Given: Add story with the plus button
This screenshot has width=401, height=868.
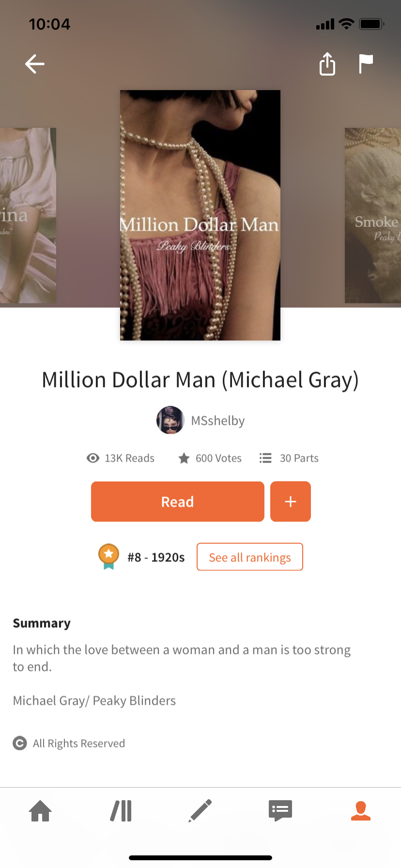Looking at the screenshot, I should coord(291,501).
